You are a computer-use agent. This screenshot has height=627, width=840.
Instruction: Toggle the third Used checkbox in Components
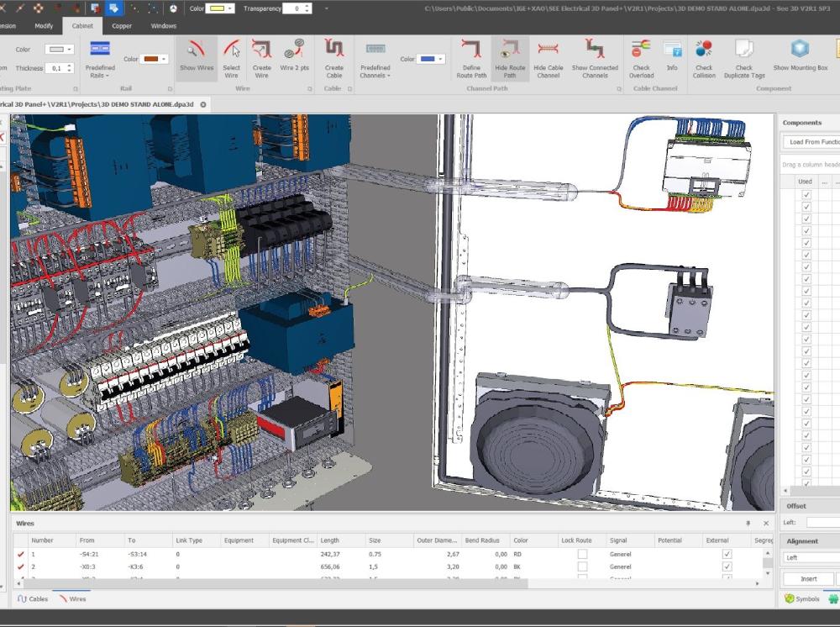point(806,219)
